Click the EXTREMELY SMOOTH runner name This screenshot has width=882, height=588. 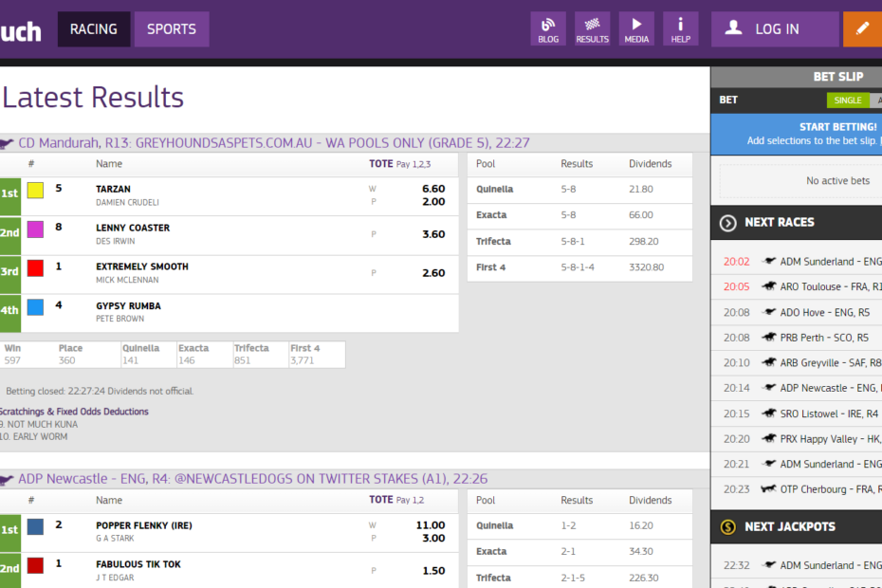click(x=142, y=266)
